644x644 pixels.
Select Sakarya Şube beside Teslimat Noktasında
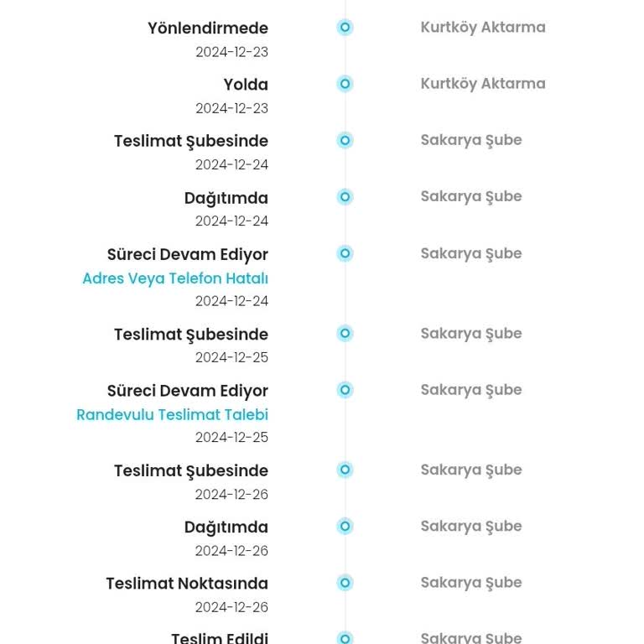471,583
